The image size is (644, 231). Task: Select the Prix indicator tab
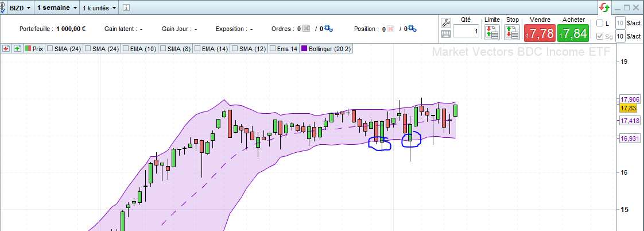click(x=34, y=48)
